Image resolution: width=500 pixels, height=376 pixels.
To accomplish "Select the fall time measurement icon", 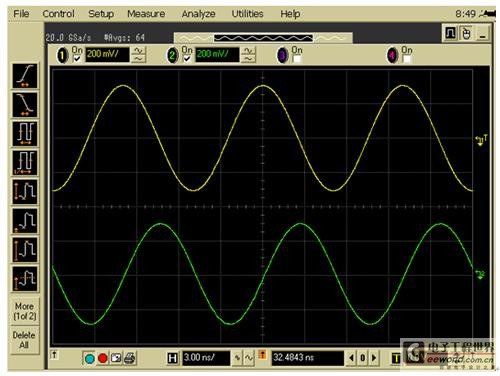I will [x=25, y=105].
